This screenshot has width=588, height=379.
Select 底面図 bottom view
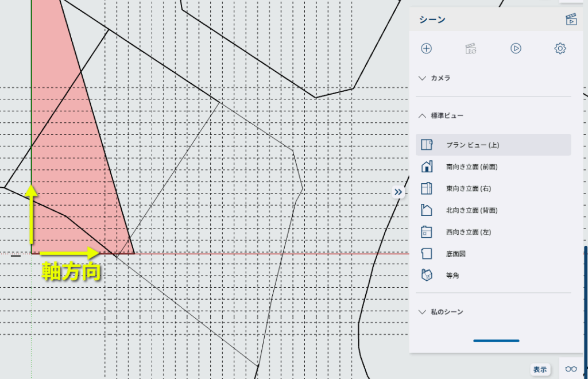(x=493, y=253)
